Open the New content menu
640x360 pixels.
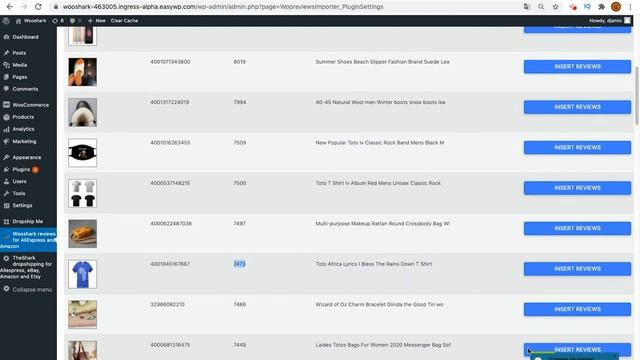coord(97,20)
